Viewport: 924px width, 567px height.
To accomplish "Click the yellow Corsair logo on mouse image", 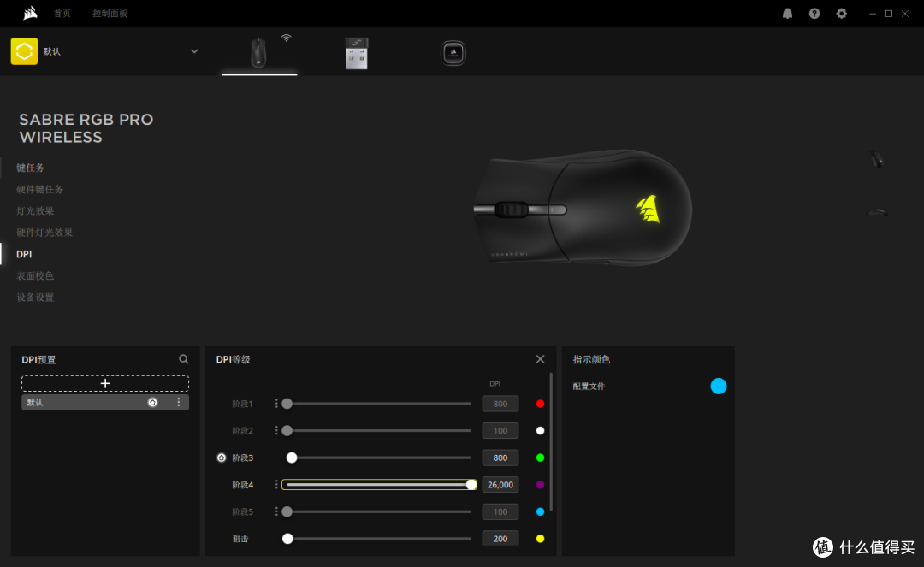I will [649, 209].
